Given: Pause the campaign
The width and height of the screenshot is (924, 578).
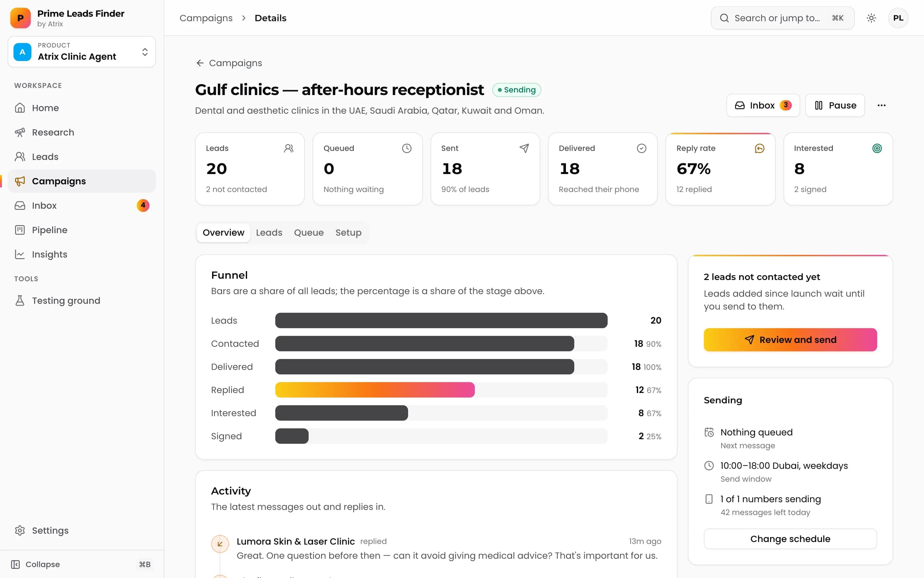Looking at the screenshot, I should click(835, 106).
